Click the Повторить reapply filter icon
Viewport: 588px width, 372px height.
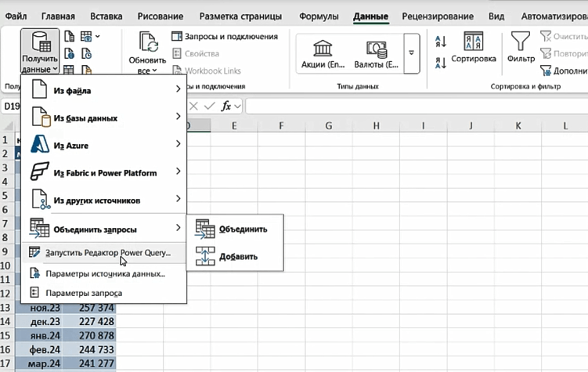tap(546, 53)
